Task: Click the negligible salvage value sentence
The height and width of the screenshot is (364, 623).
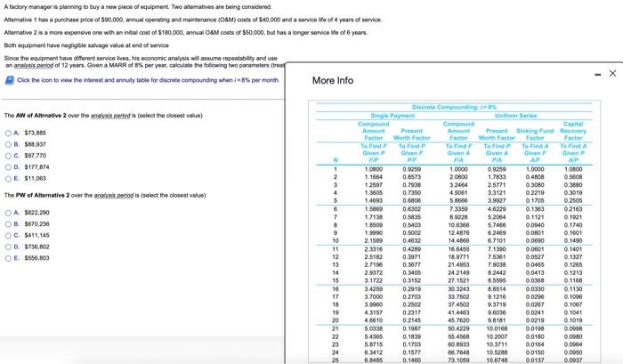Action: coord(86,45)
